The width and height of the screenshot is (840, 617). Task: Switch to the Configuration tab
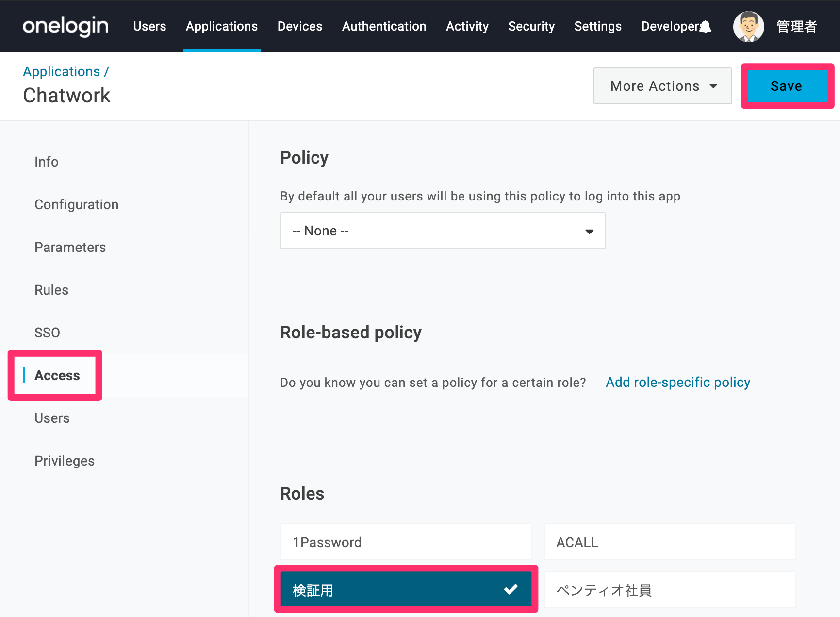point(77,204)
